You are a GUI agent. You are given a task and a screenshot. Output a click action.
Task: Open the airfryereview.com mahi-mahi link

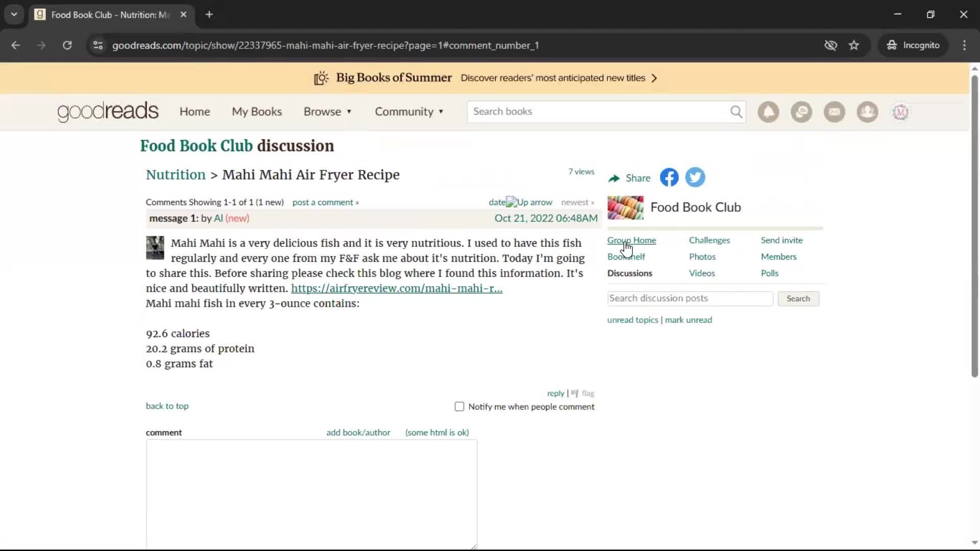point(397,288)
